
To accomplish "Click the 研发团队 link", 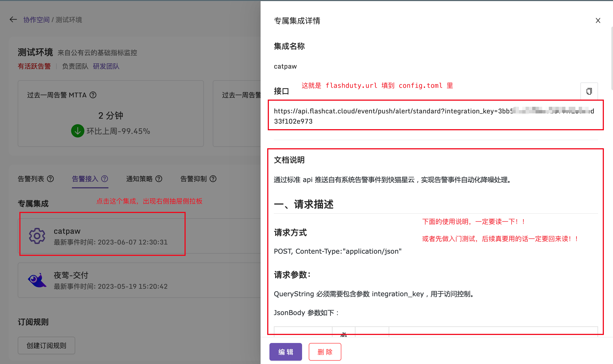I will click(106, 66).
